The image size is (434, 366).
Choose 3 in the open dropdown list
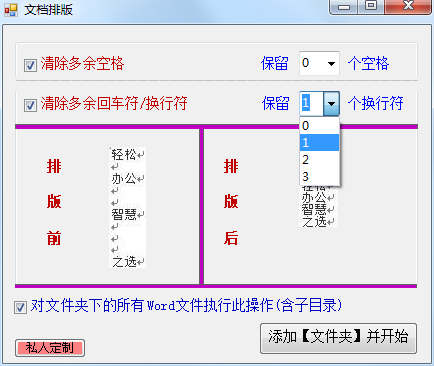[319, 177]
